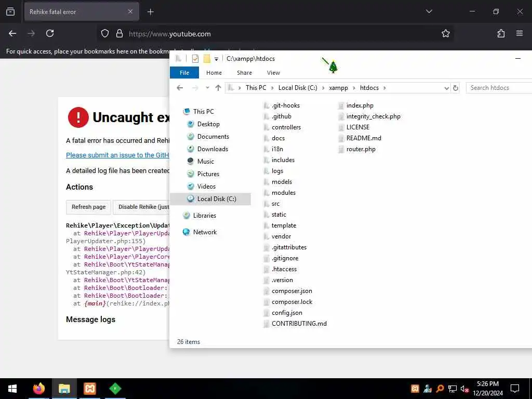The height and width of the screenshot is (399, 532).
Task: Close the Rehike fatal error tab
Action: tap(130, 11)
